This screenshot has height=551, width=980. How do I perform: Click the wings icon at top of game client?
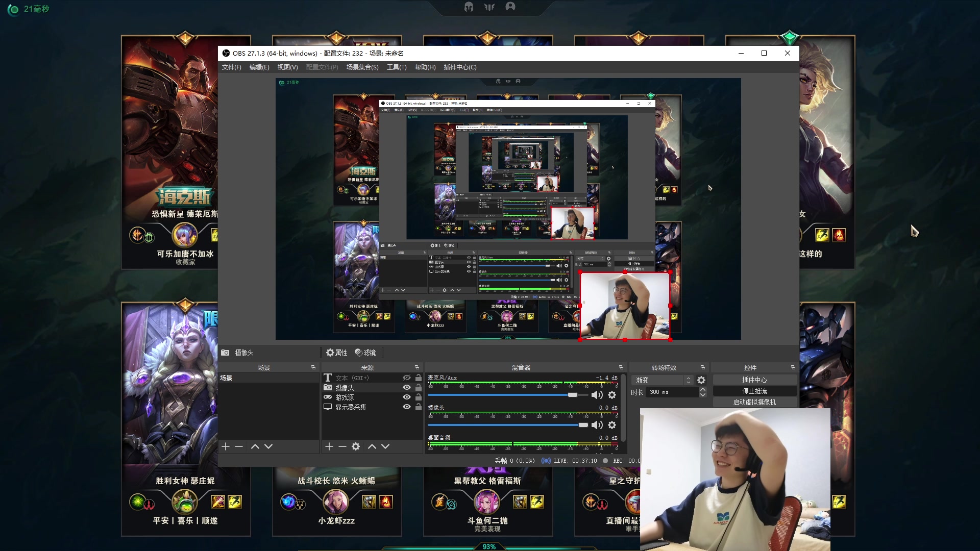click(x=489, y=7)
